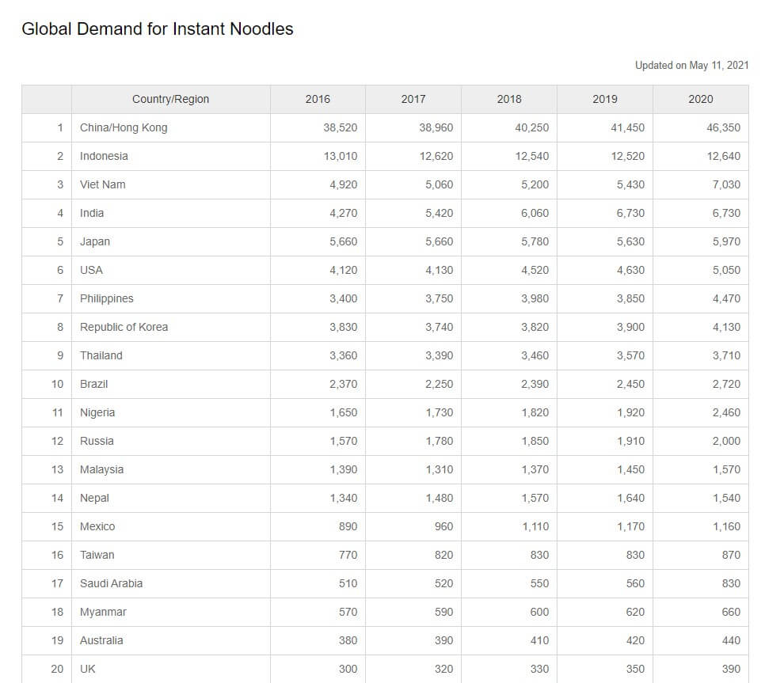Click Indonesia's 2016 value 13,010
Image resolution: width=784 pixels, height=683 pixels.
(x=340, y=157)
